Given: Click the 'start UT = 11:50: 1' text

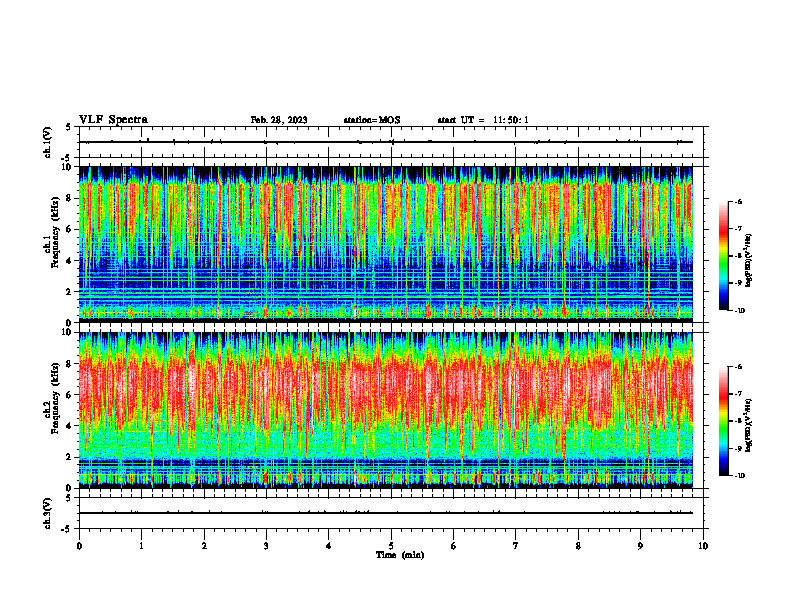Looking at the screenshot, I should [483, 120].
